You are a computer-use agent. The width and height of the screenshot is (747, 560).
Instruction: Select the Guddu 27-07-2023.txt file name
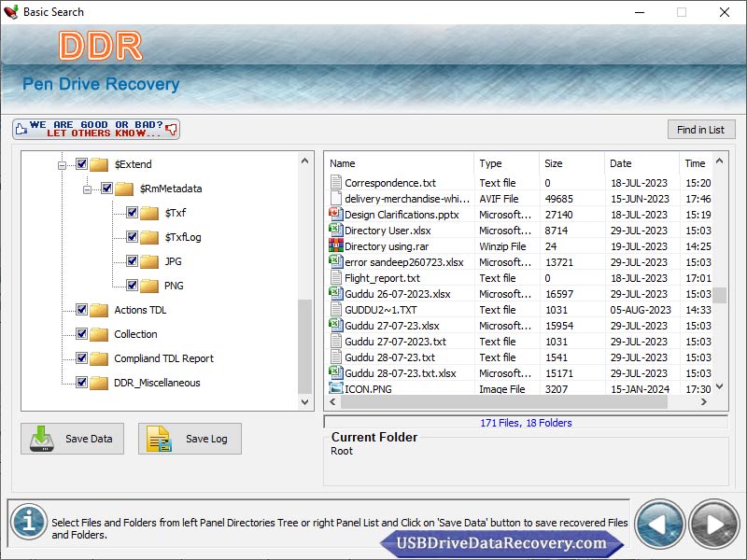[395, 342]
